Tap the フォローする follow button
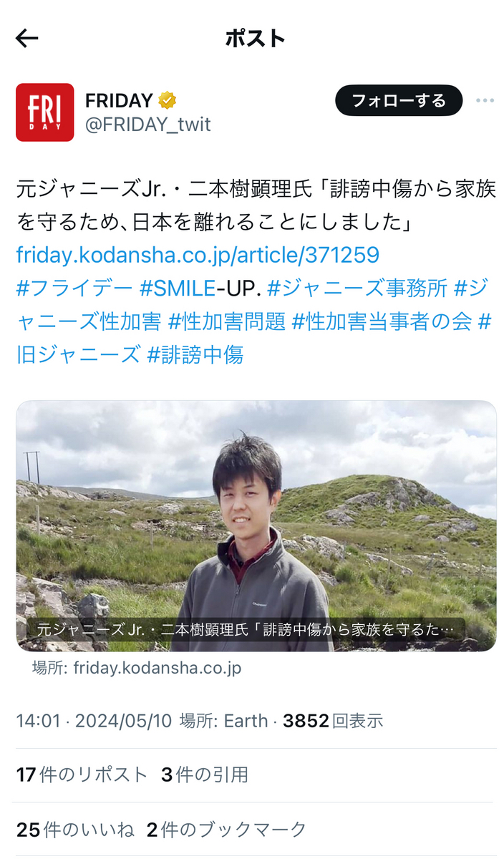This screenshot has width=504, height=859. (x=399, y=101)
